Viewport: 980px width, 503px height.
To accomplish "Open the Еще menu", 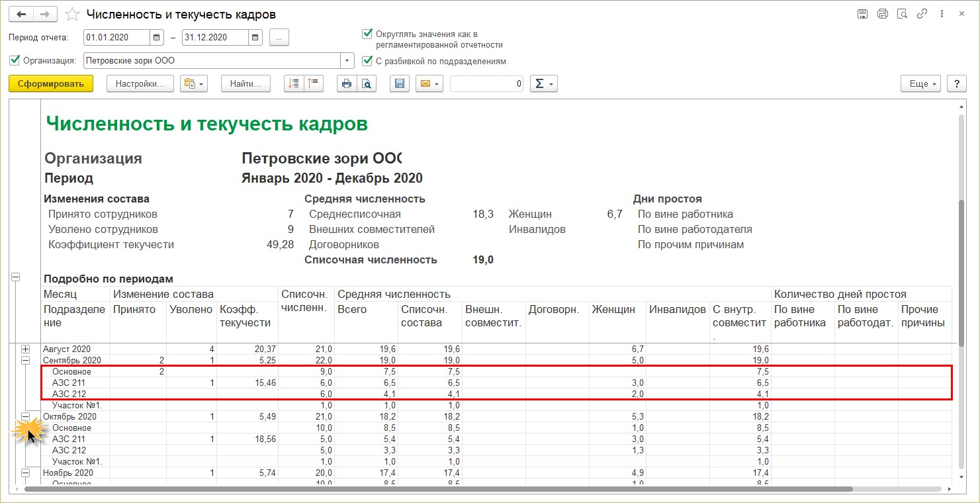I will pos(920,83).
